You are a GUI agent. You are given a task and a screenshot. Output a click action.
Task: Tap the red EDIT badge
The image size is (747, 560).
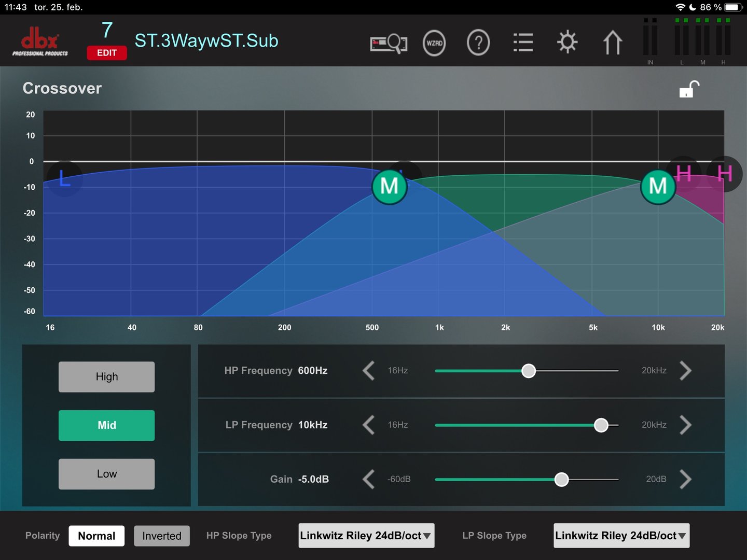[107, 53]
